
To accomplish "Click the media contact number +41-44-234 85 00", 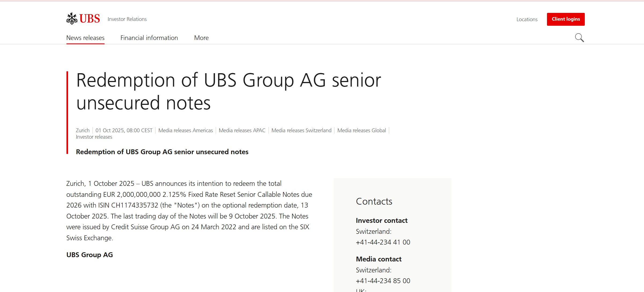I will (383, 281).
